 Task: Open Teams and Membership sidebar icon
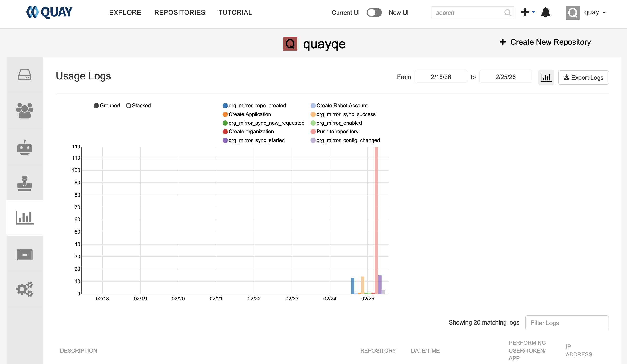click(24, 111)
